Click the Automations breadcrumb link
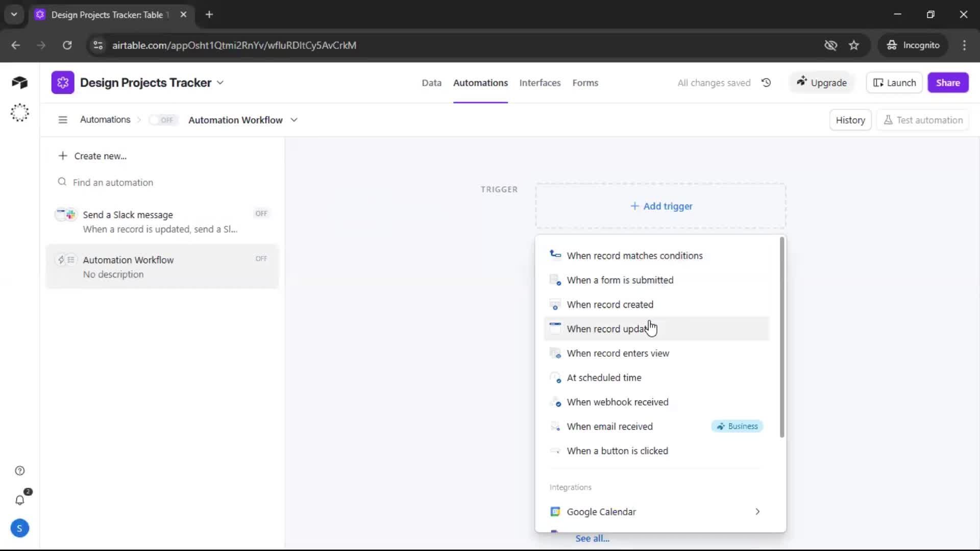The image size is (980, 551). tap(105, 119)
